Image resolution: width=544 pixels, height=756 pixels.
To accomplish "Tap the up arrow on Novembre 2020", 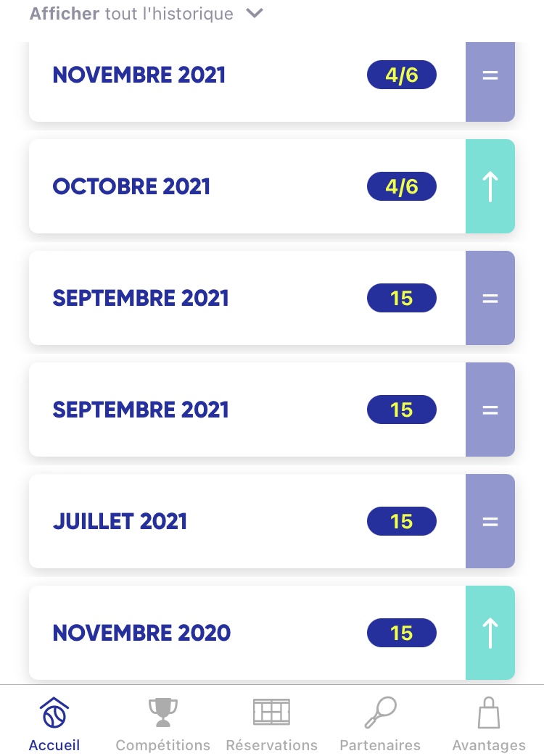I will click(x=490, y=633).
